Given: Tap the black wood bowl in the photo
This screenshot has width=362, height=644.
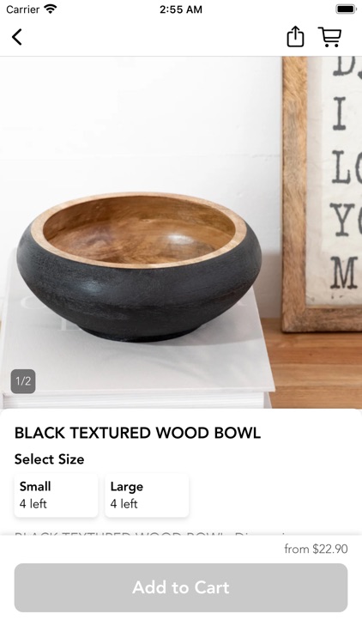Looking at the screenshot, I should (x=139, y=266).
